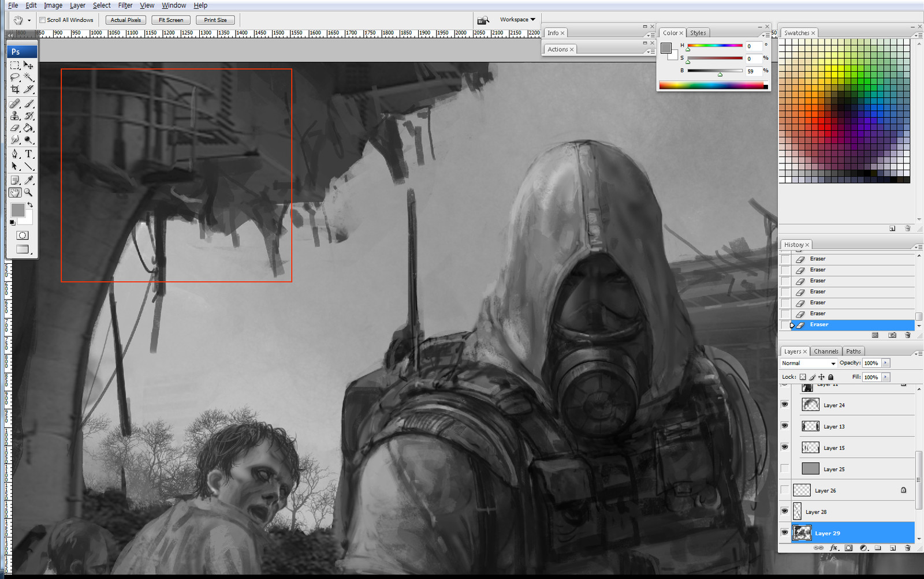The image size is (924, 579).
Task: Hide Layer 28 visibility
Action: click(784, 511)
